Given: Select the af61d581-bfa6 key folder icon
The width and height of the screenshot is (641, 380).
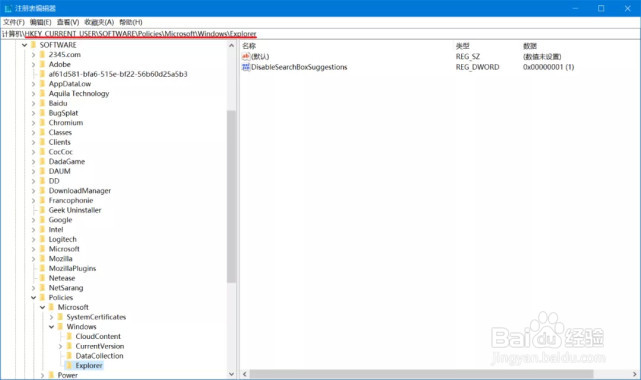Looking at the screenshot, I should pyautogui.click(x=43, y=74).
